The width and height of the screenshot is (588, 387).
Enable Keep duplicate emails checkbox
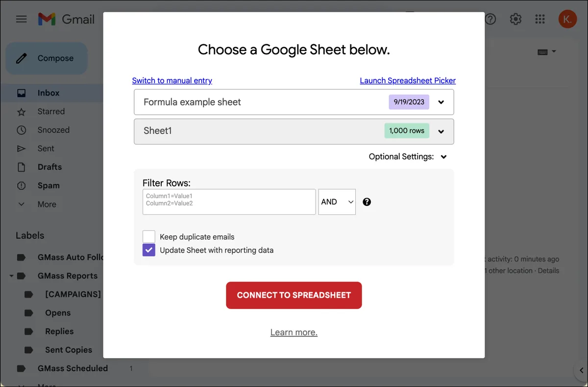(x=149, y=236)
